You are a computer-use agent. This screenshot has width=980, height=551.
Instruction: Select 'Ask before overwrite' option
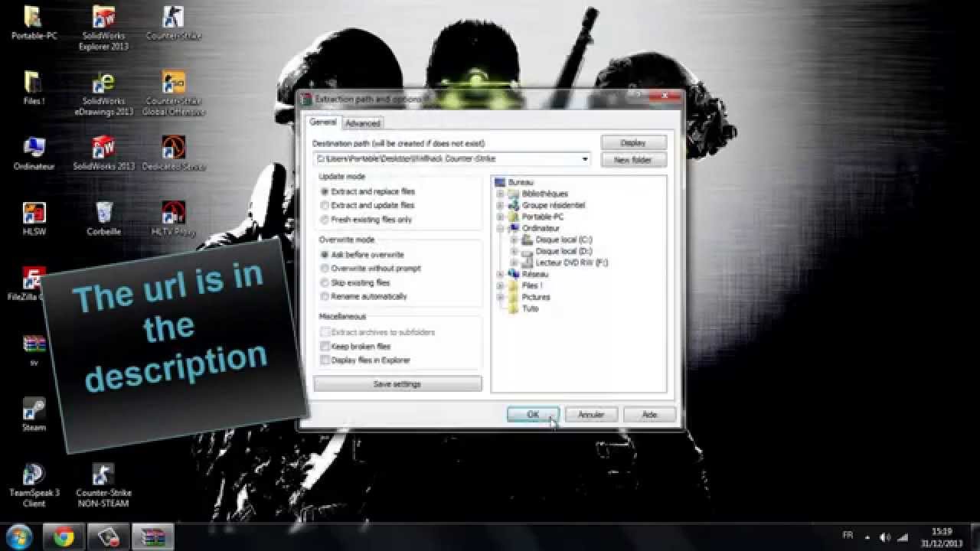(362, 255)
